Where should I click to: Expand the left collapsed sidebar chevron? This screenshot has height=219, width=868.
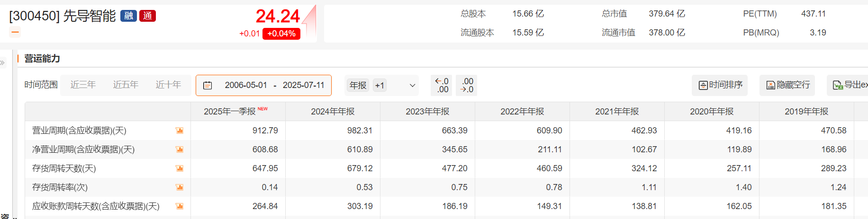[x=2, y=62]
